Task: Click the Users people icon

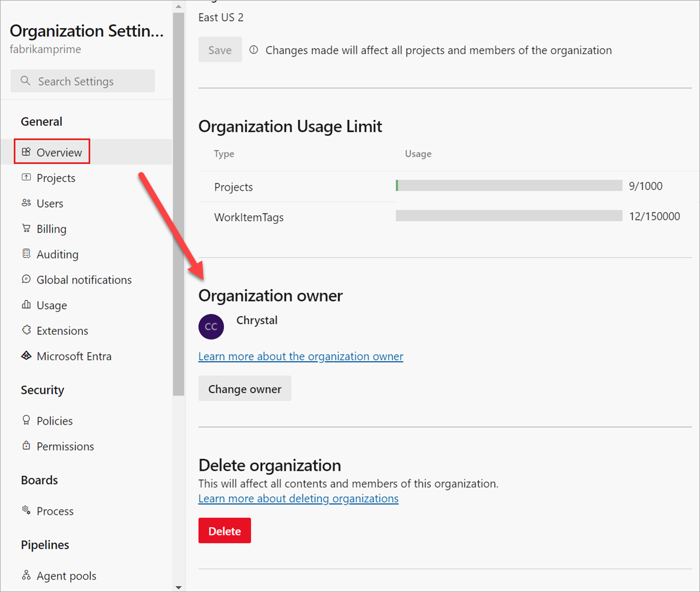Action: 26,203
